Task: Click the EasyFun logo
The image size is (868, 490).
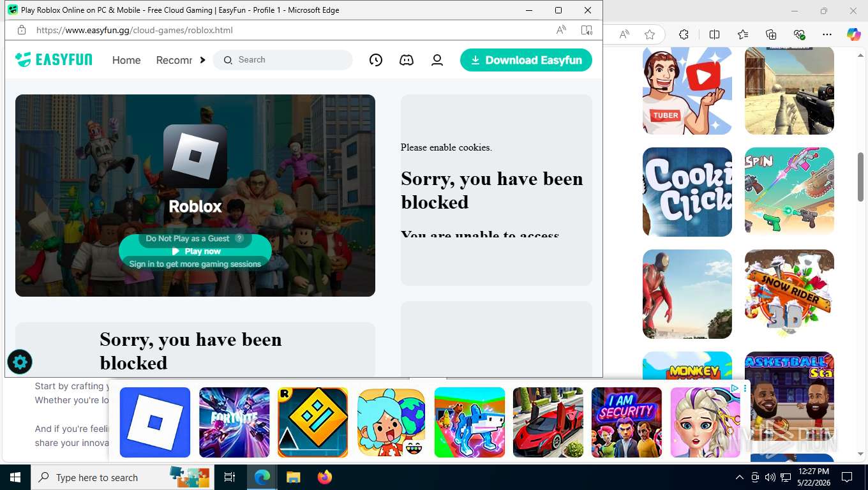Action: tap(54, 60)
